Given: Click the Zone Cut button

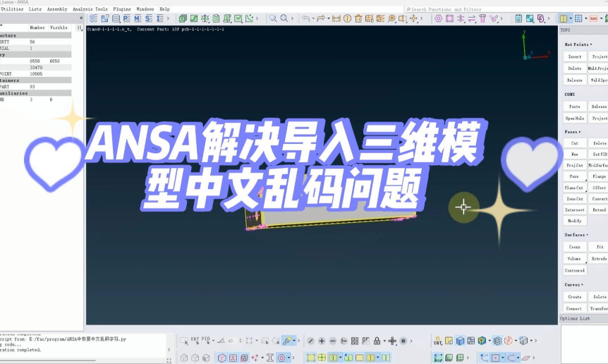Looking at the screenshot, I should 575,198.
